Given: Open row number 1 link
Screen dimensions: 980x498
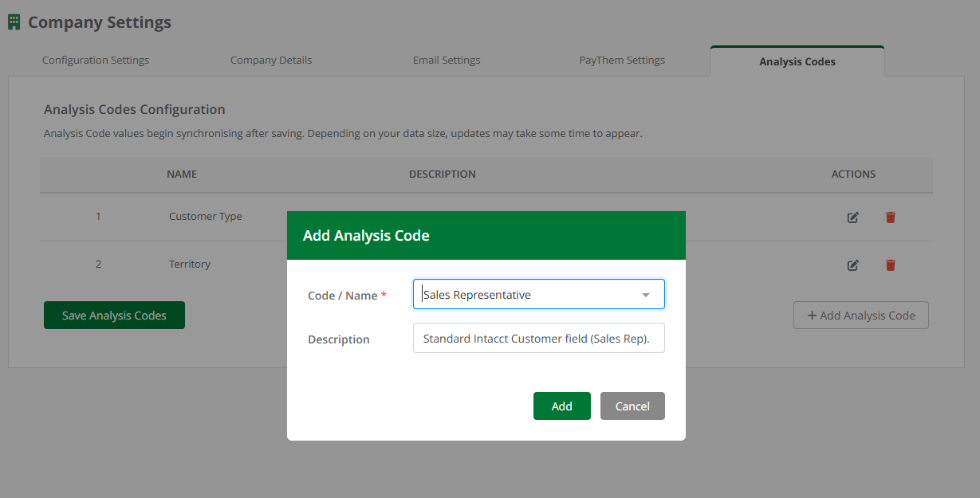Looking at the screenshot, I should click(98, 216).
